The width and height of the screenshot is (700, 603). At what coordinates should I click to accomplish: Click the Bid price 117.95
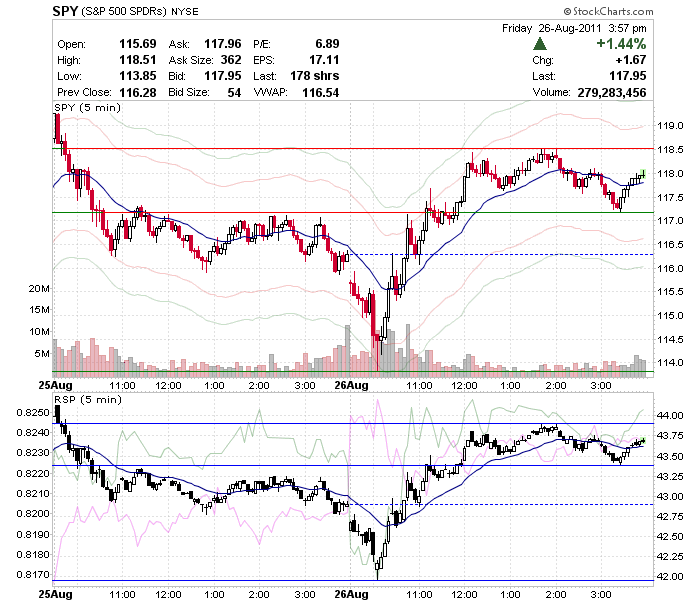(x=222, y=76)
